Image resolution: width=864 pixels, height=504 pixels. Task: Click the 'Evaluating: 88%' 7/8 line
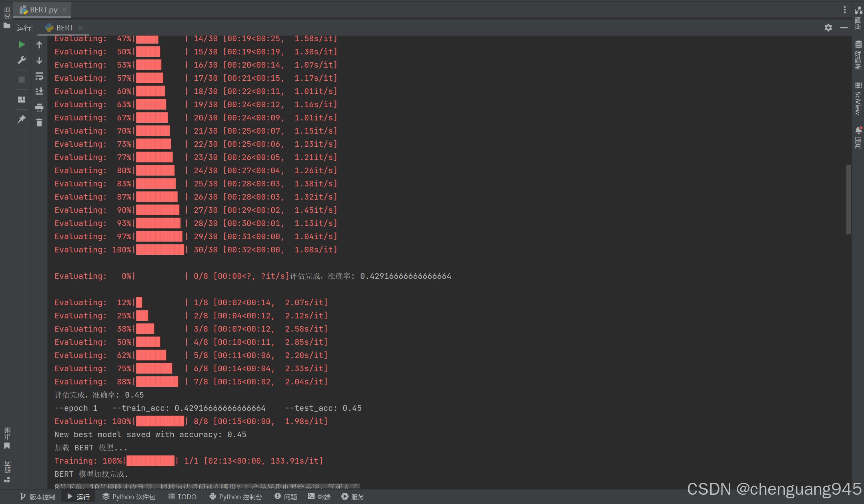coord(191,382)
